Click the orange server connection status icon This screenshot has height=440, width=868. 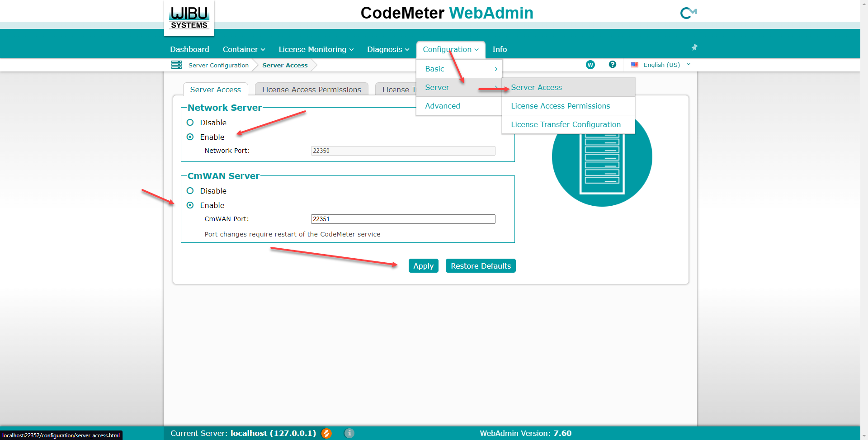[x=326, y=433]
